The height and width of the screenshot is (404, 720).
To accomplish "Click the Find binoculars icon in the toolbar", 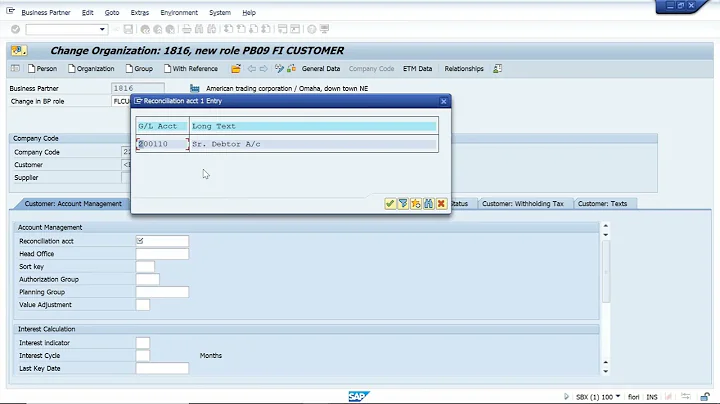I will [199, 29].
